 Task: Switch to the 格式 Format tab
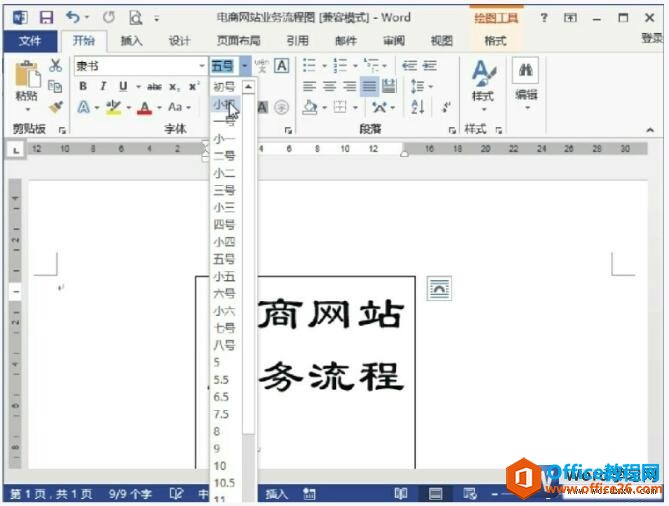pyautogui.click(x=495, y=41)
